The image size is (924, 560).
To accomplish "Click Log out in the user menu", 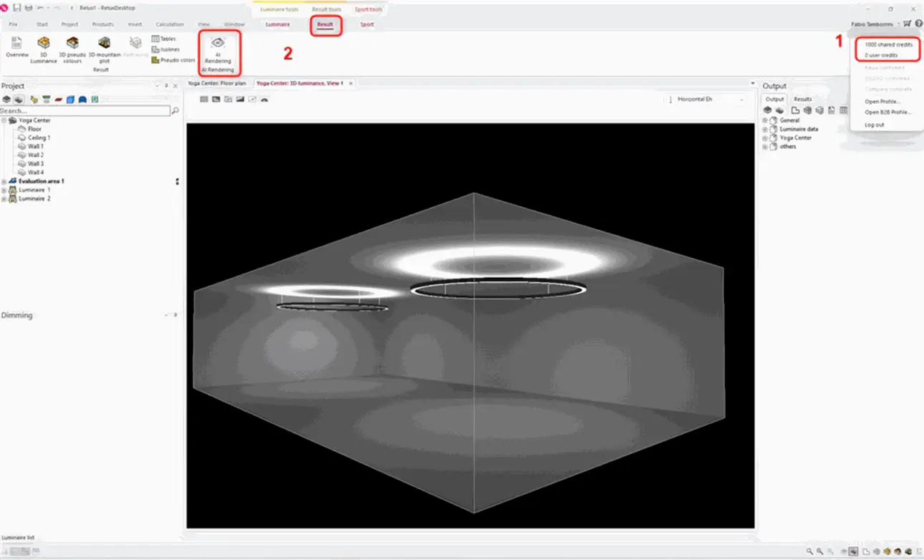I will tap(874, 125).
